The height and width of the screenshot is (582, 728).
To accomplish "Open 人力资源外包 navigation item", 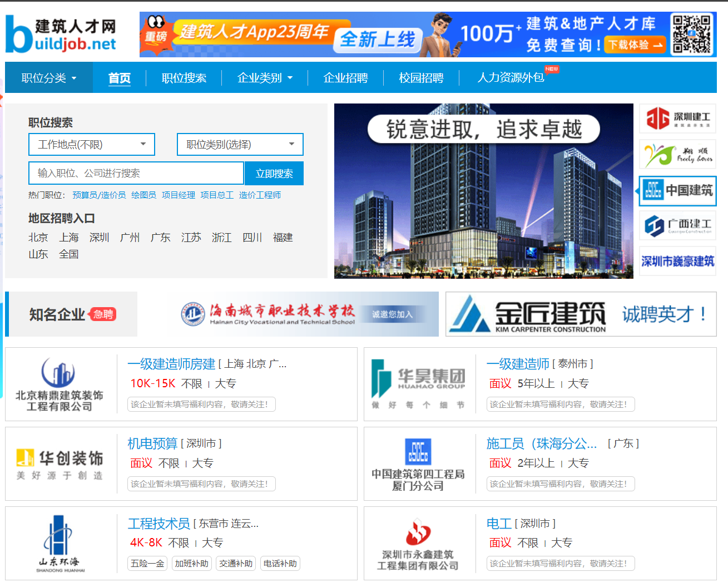I will coord(511,78).
